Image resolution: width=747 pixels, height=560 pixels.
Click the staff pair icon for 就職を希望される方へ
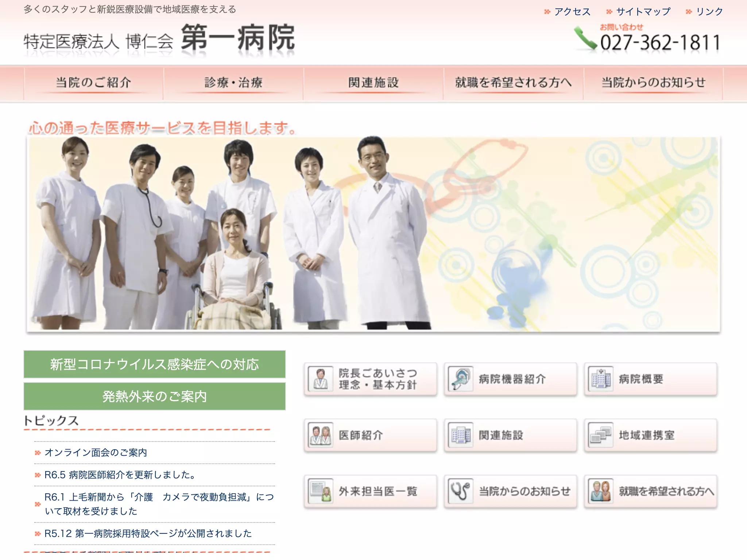[600, 491]
